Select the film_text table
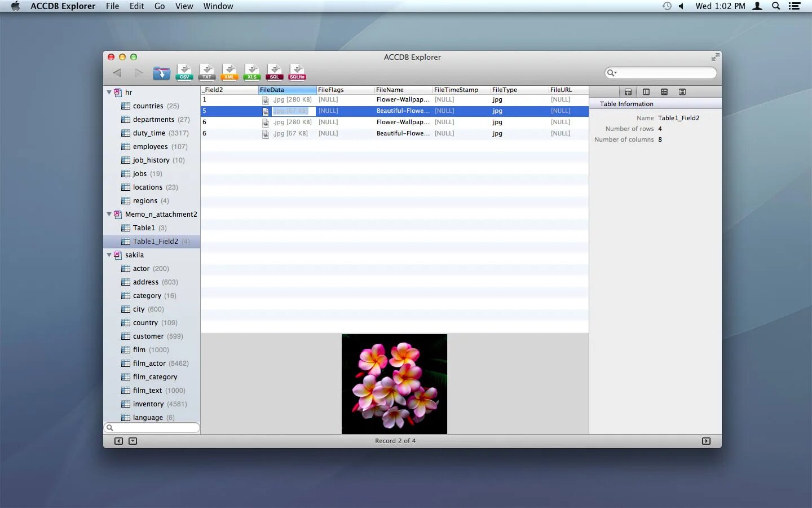Viewport: 812px width, 508px height. (152, 390)
